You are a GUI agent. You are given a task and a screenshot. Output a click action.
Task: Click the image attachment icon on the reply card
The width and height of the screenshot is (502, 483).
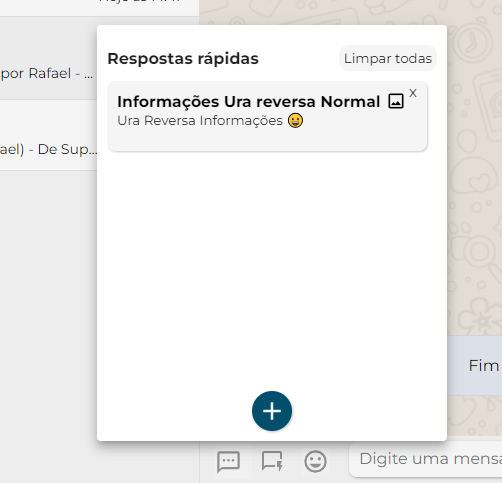[x=396, y=101]
